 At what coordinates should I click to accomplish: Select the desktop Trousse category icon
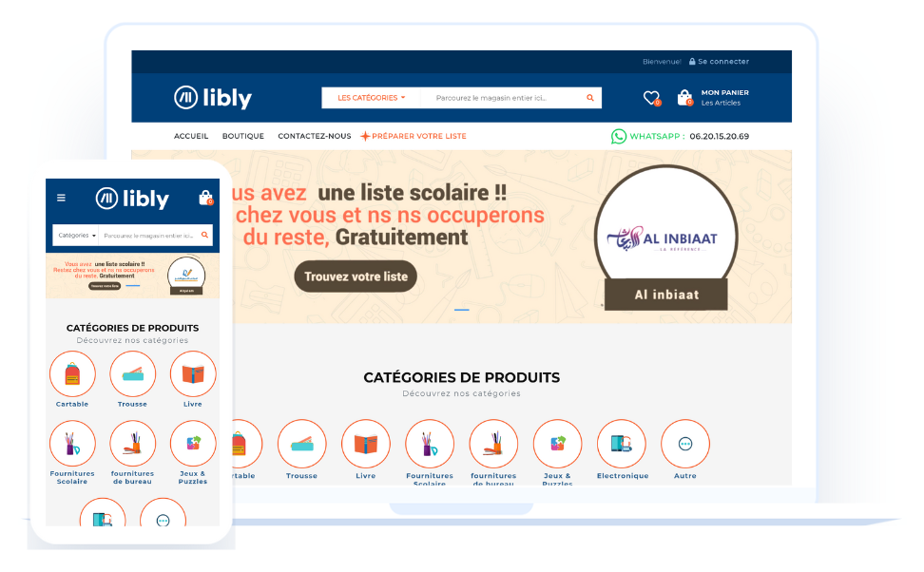point(301,444)
